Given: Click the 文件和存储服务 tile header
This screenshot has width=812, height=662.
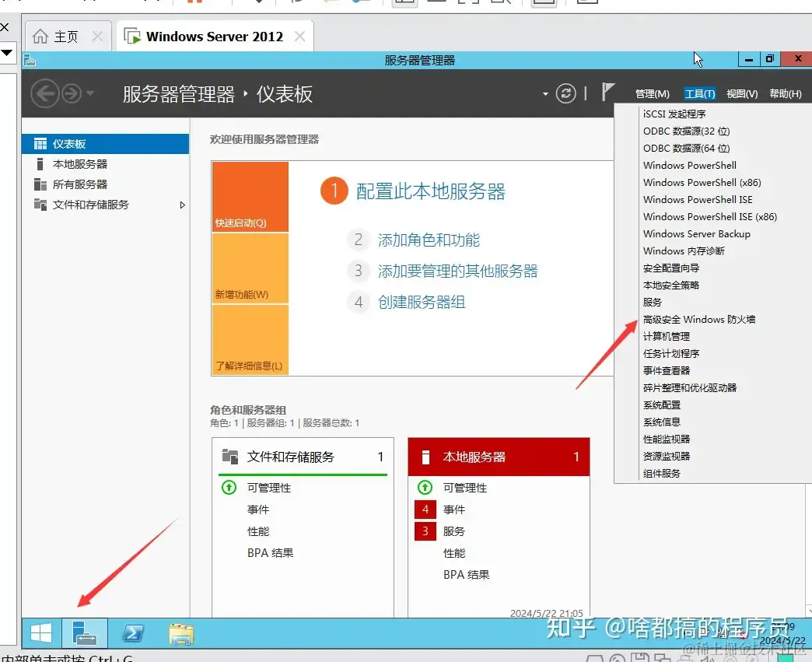Looking at the screenshot, I should coord(303,457).
